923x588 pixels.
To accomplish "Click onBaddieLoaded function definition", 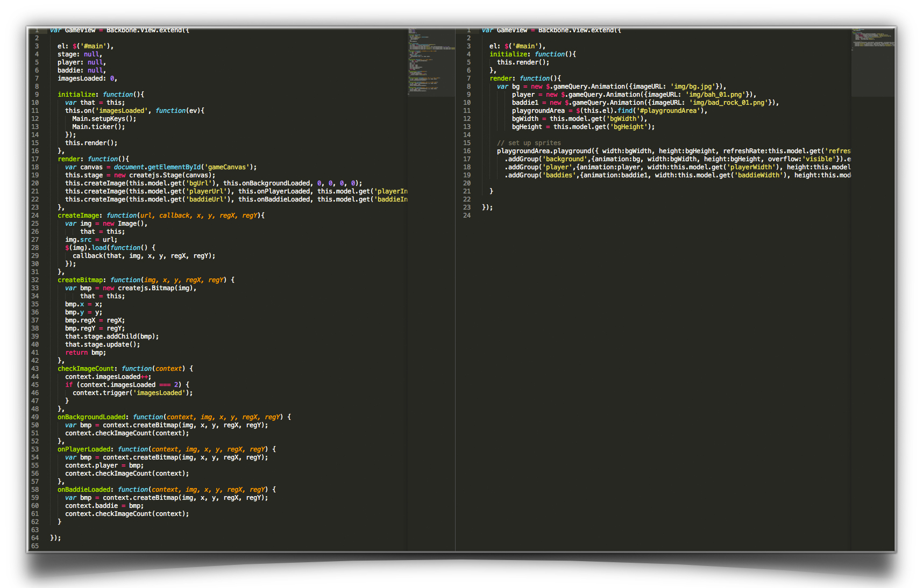I will pos(85,490).
